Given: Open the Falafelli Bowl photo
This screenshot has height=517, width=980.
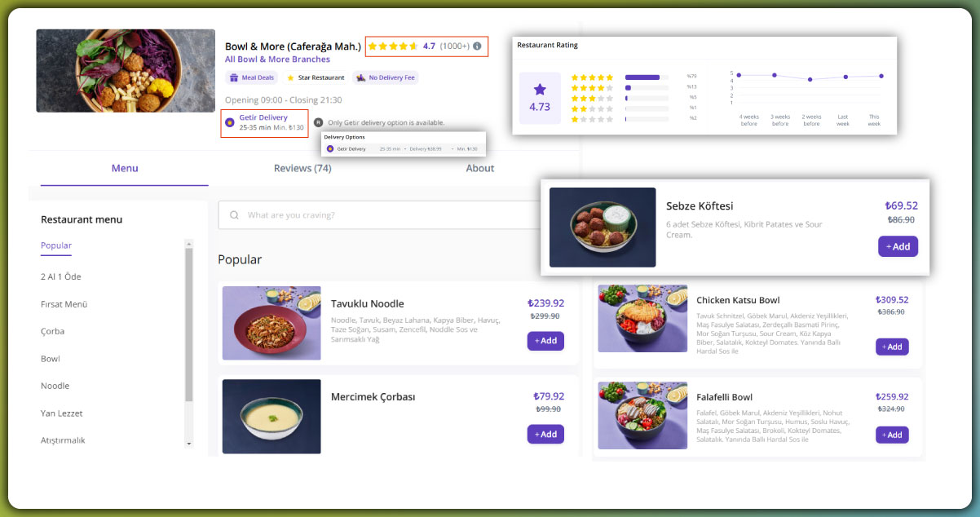Looking at the screenshot, I should pyautogui.click(x=642, y=415).
